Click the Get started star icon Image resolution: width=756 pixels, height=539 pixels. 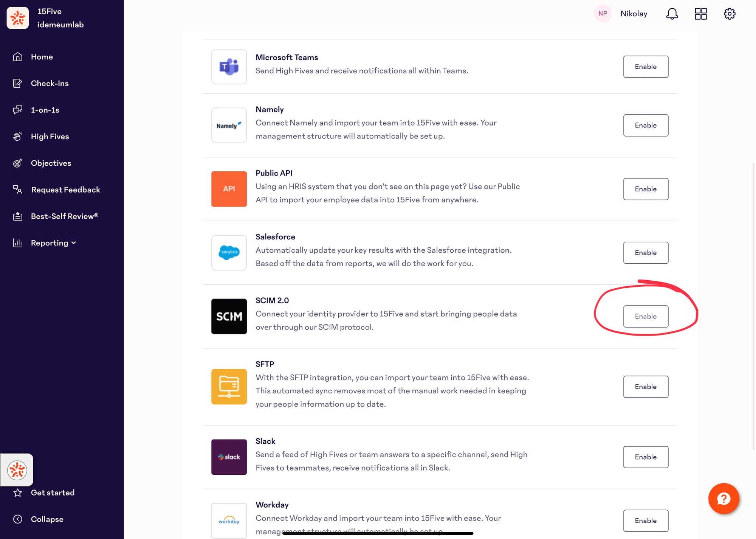click(18, 492)
